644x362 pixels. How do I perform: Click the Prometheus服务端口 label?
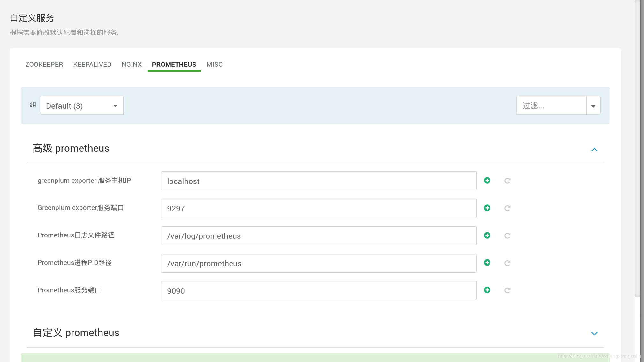pos(69,290)
